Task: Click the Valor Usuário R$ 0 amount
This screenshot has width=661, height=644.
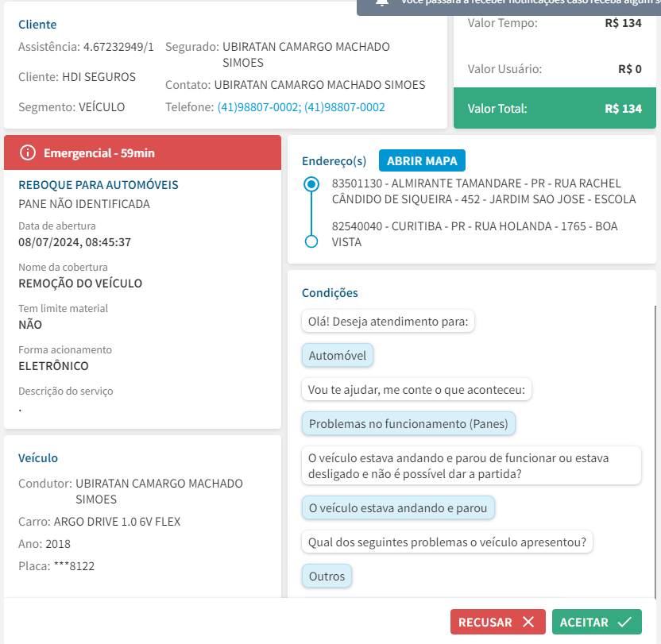Action: point(630,69)
